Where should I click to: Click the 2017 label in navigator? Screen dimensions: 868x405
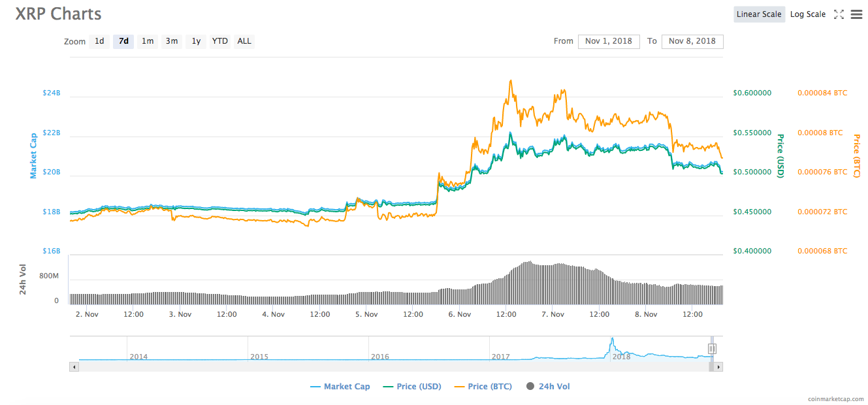(x=500, y=357)
